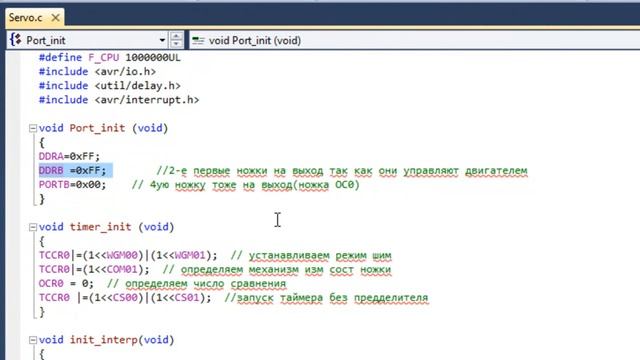Click the timer_init function name

[x=100, y=227]
